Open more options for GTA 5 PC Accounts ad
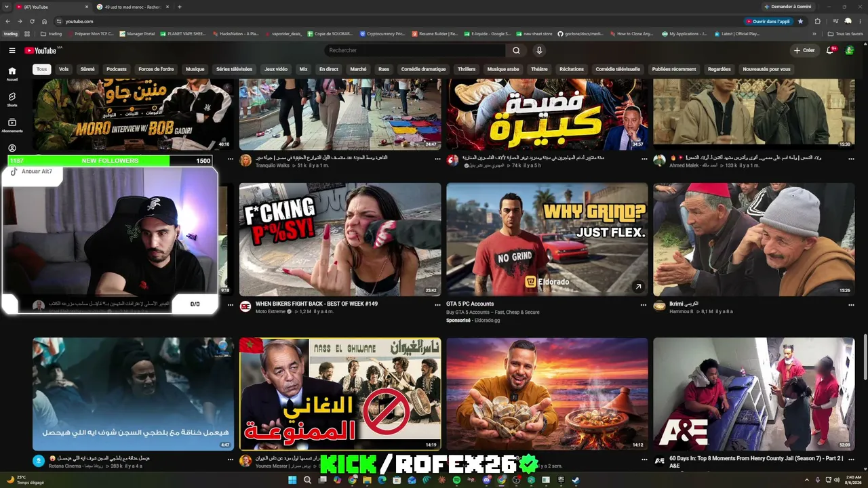 pyautogui.click(x=644, y=304)
